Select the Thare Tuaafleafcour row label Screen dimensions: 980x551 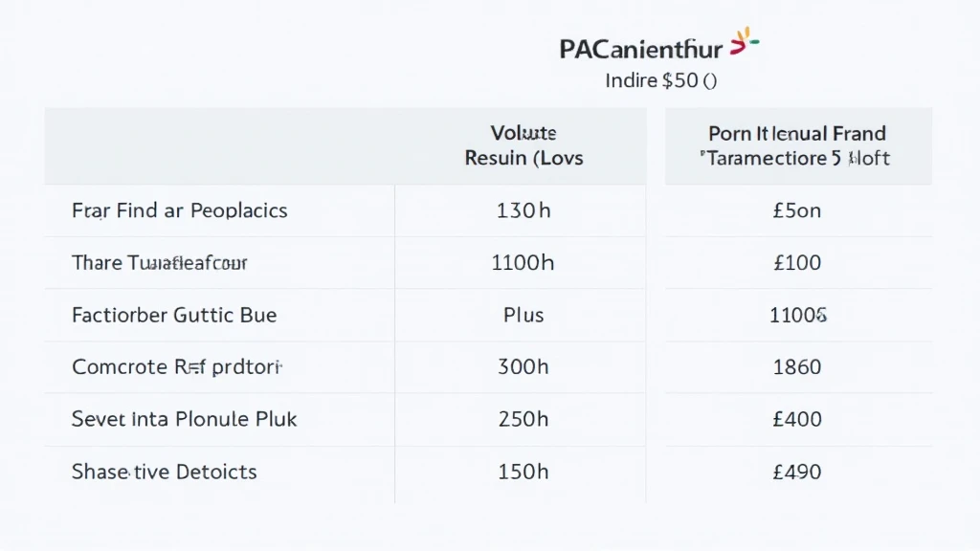(160, 263)
